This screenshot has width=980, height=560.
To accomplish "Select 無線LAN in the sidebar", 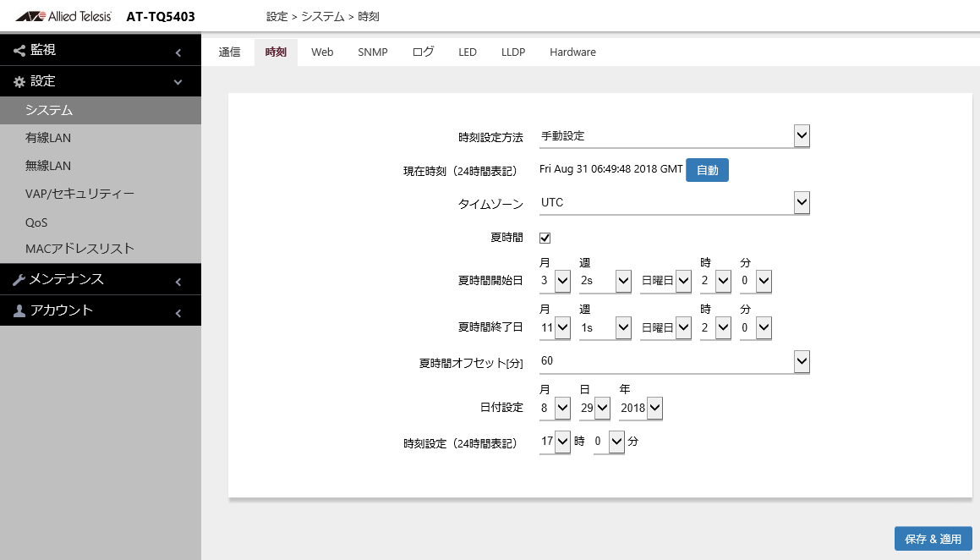I will pyautogui.click(x=48, y=166).
